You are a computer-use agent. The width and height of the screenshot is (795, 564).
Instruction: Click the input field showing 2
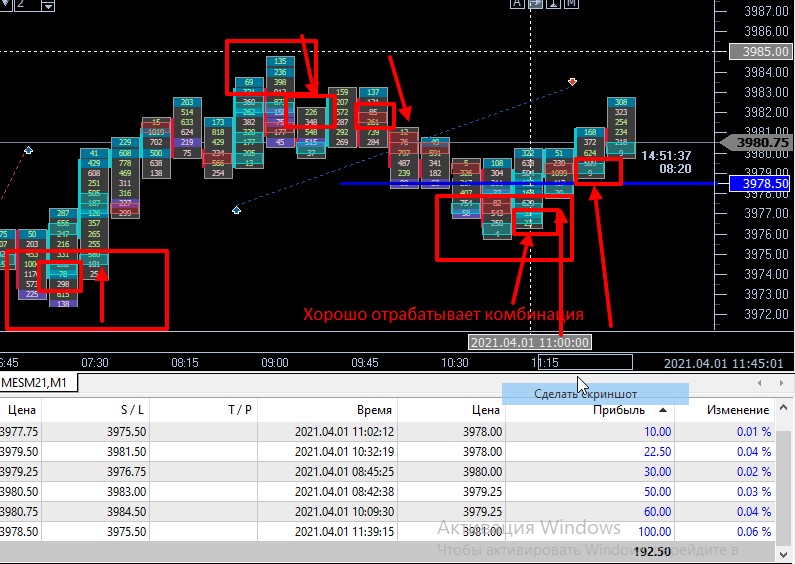pos(26,5)
